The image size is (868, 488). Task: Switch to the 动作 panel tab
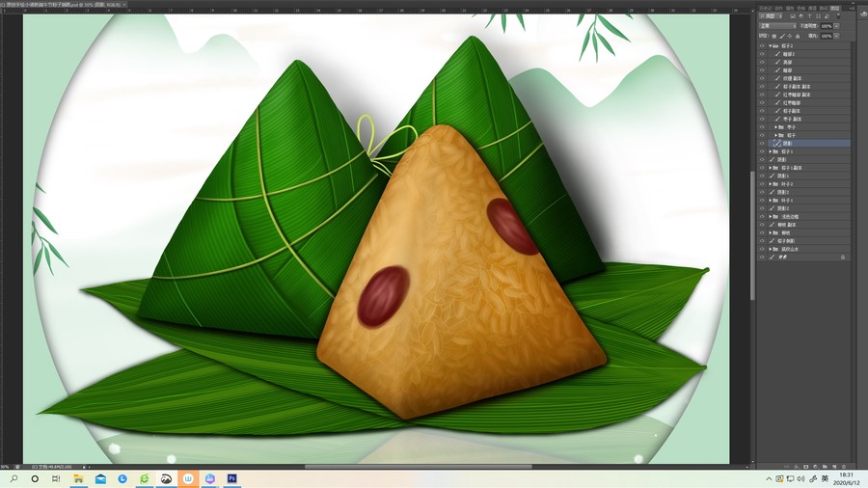[x=779, y=9]
